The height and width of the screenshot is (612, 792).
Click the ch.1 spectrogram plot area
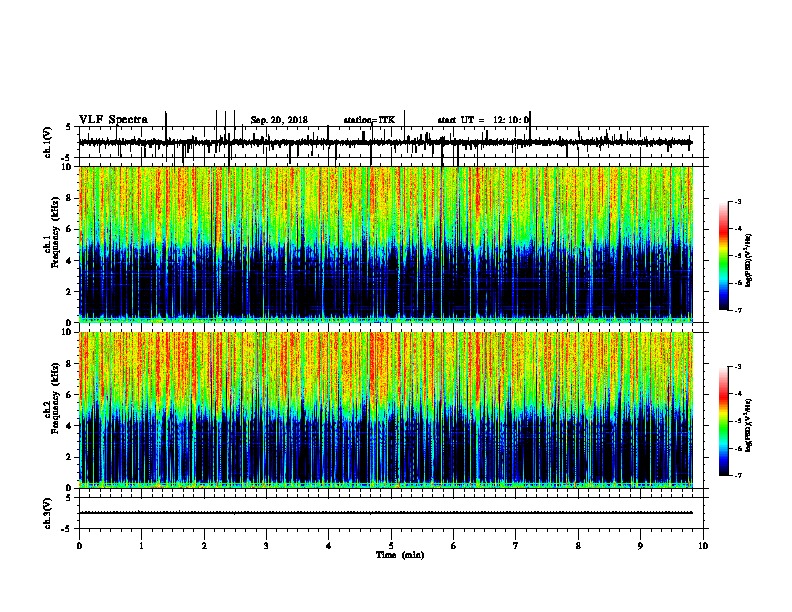pos(386,244)
